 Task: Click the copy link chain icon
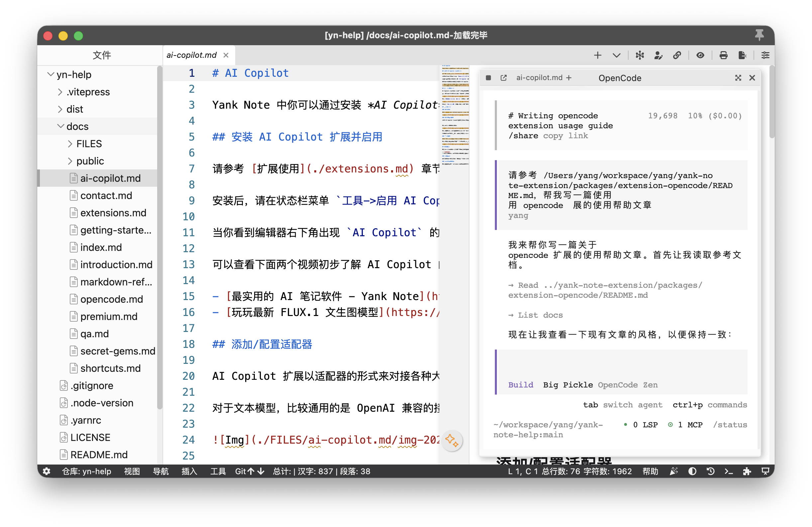point(677,55)
